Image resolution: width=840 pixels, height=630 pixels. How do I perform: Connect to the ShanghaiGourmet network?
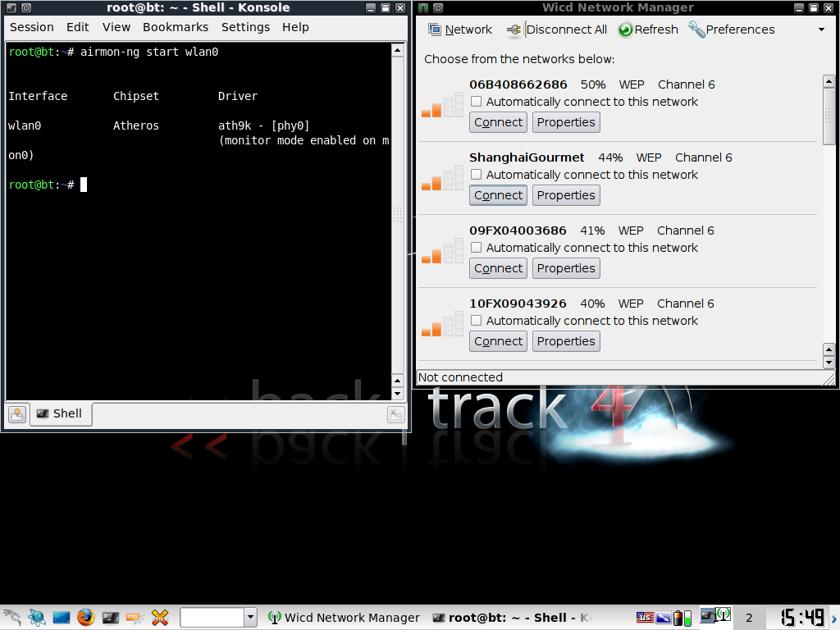497,195
